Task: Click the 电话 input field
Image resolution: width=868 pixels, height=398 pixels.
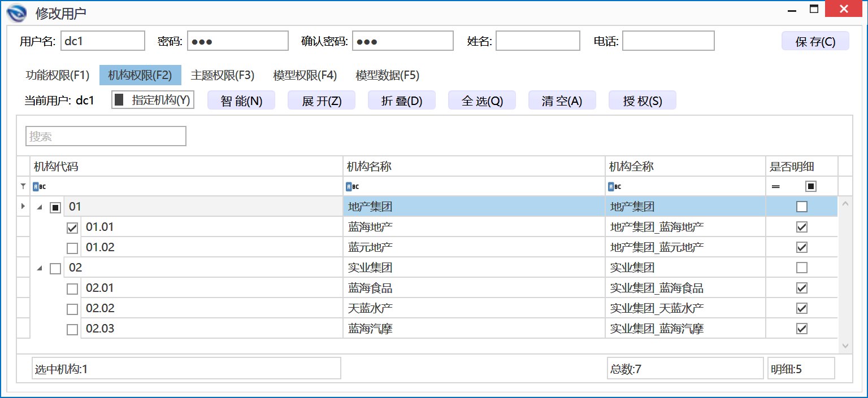Action: tap(669, 41)
